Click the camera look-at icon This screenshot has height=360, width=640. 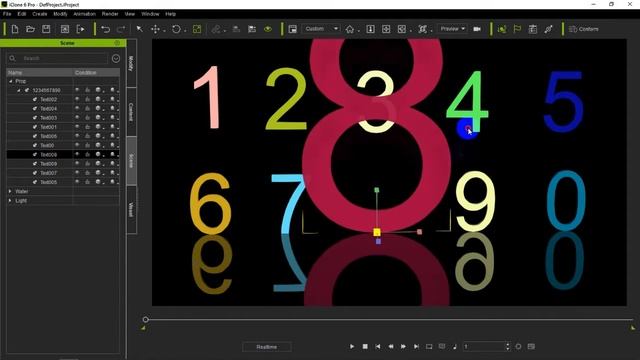coord(422,29)
